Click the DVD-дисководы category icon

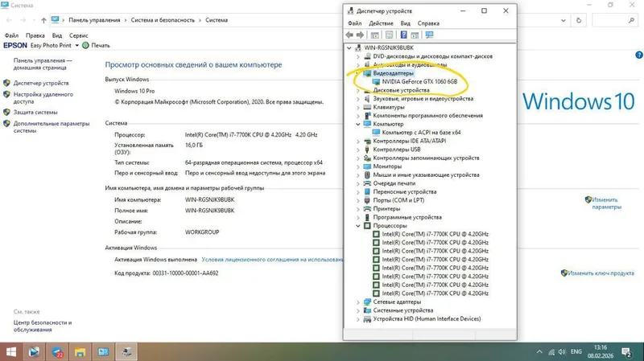pyautogui.click(x=368, y=56)
